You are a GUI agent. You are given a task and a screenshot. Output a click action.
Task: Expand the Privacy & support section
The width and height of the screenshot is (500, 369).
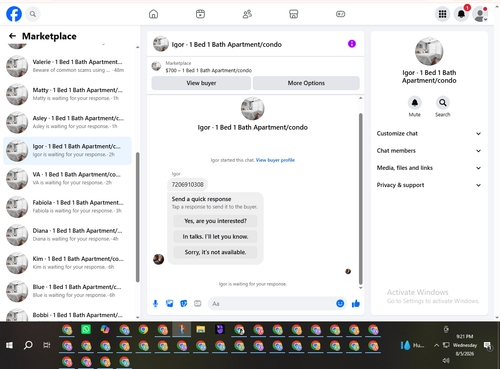tap(429, 185)
